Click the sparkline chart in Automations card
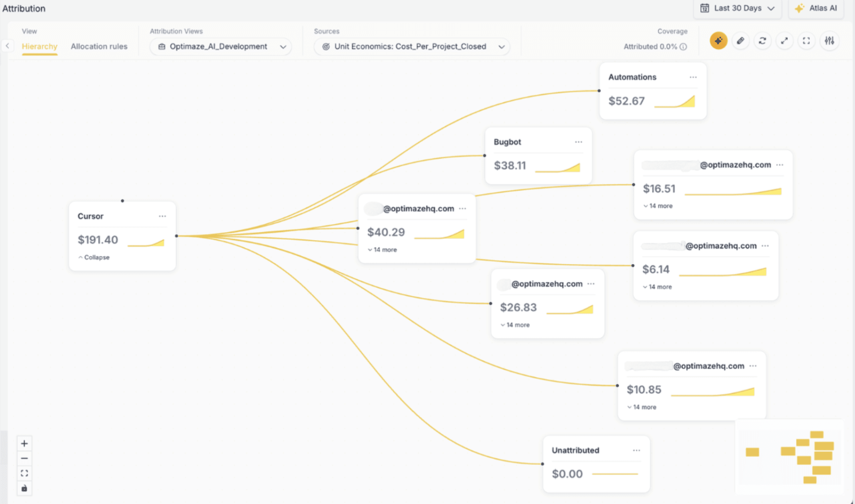The height and width of the screenshot is (504, 855). point(674,102)
